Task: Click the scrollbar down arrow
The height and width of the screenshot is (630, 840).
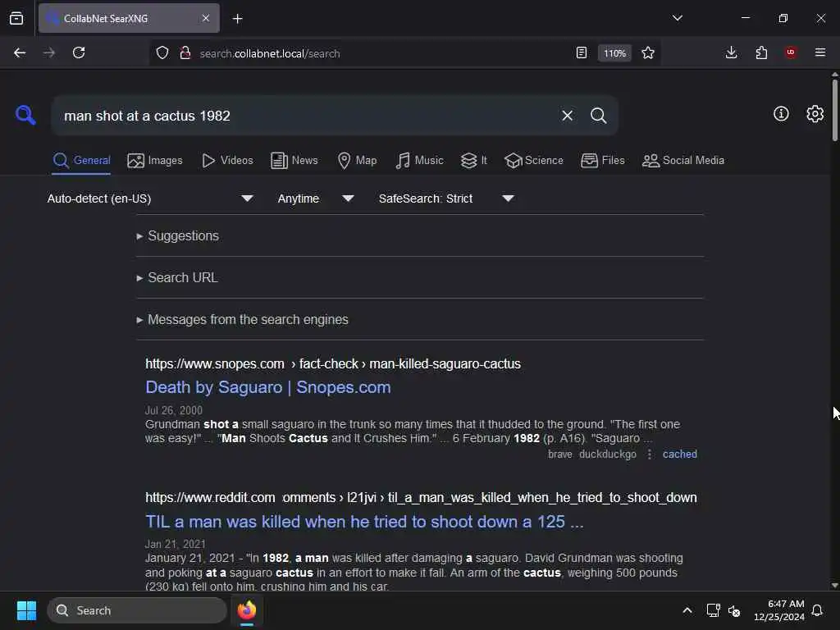Action: (834, 586)
